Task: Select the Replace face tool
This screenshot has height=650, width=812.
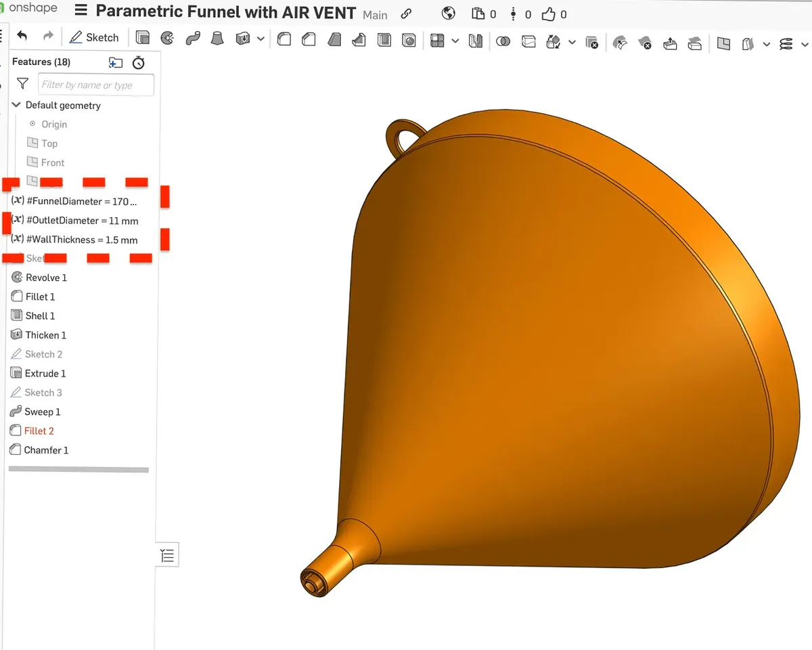Action: [x=694, y=43]
